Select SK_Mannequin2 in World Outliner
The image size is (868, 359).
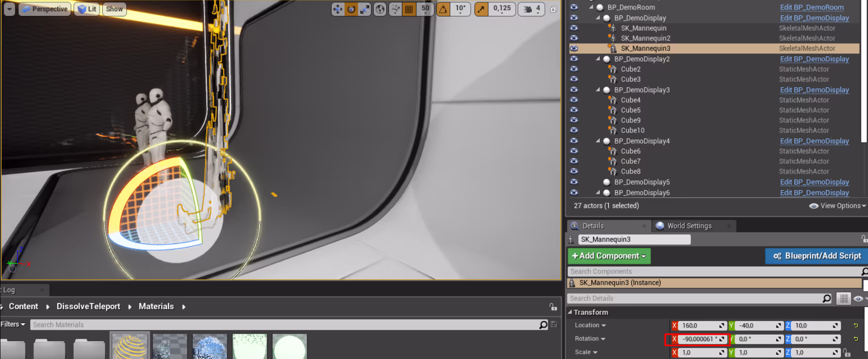(645, 38)
